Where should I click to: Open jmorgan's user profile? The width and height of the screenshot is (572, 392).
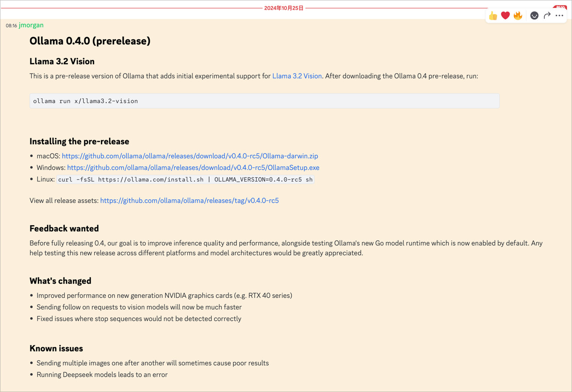pos(31,25)
